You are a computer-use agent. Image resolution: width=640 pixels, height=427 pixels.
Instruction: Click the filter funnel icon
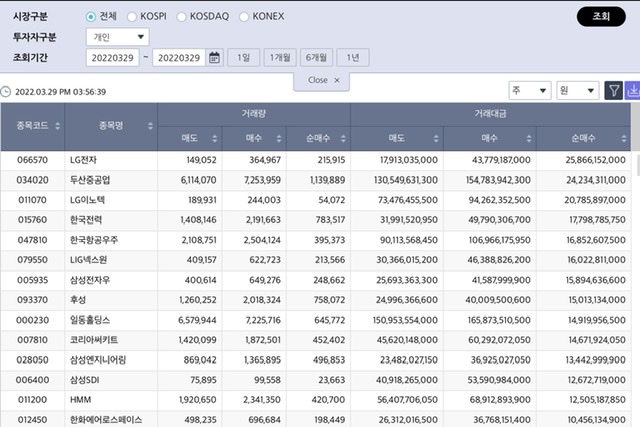coord(614,91)
